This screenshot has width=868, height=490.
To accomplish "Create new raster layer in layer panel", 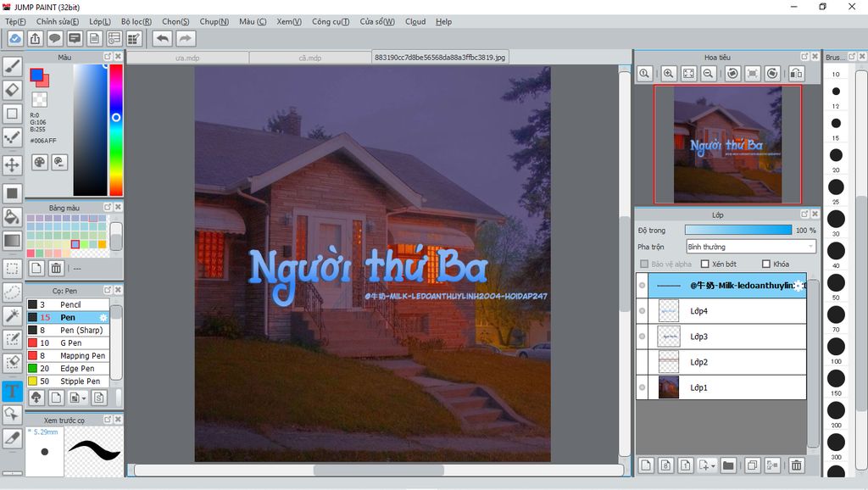I will [x=646, y=465].
